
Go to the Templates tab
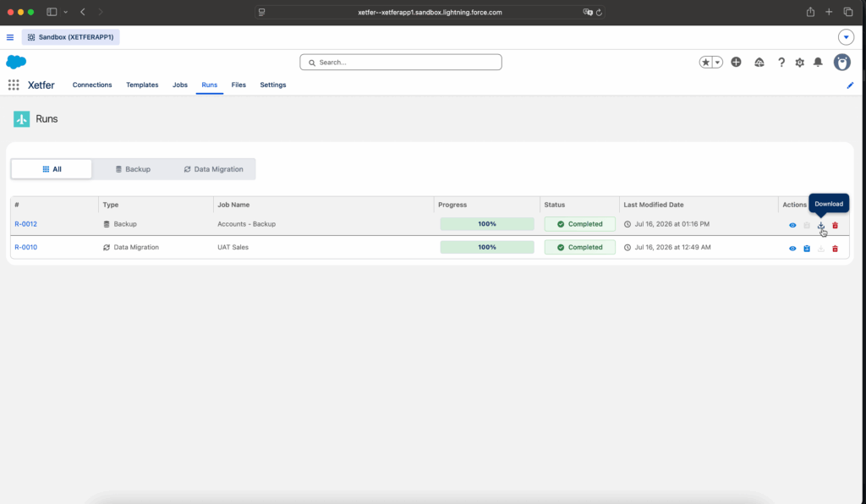pos(142,85)
